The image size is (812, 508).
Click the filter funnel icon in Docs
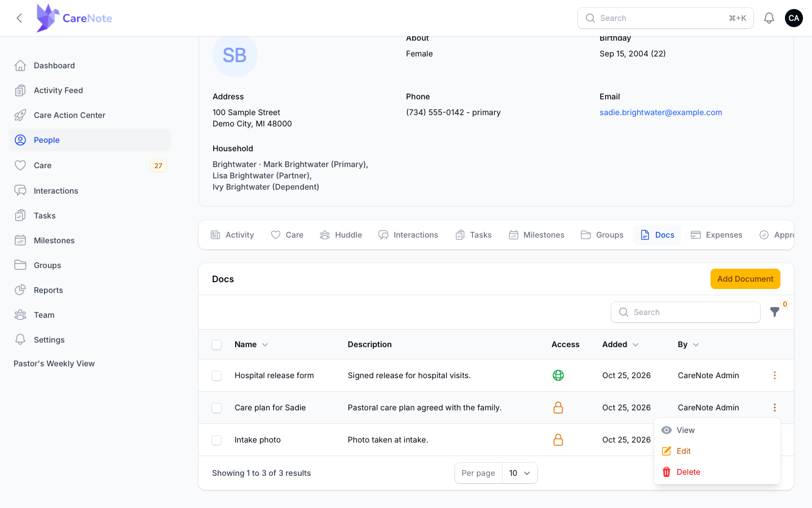tap(775, 312)
